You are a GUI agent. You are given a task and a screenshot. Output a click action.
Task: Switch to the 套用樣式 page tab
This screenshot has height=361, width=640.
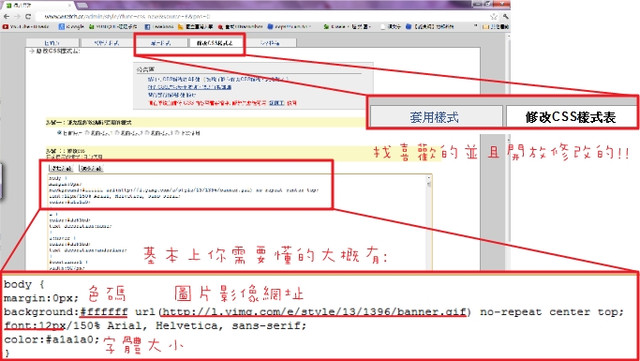(x=160, y=43)
